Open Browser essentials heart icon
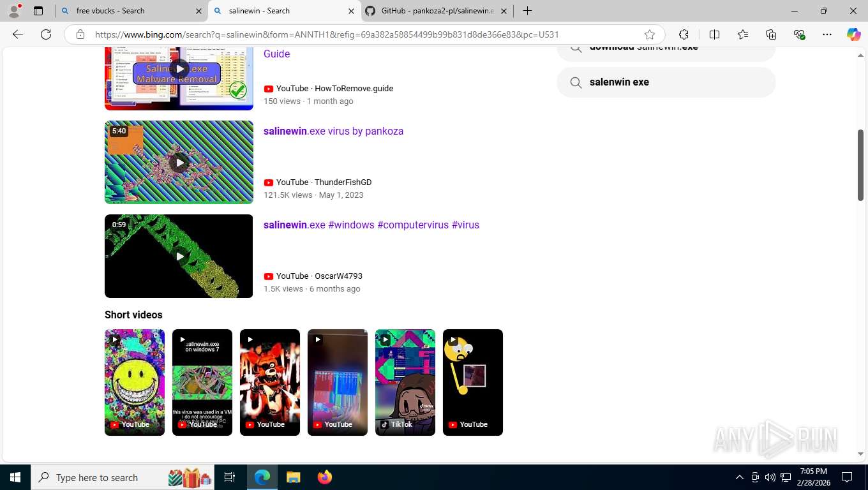 (799, 34)
